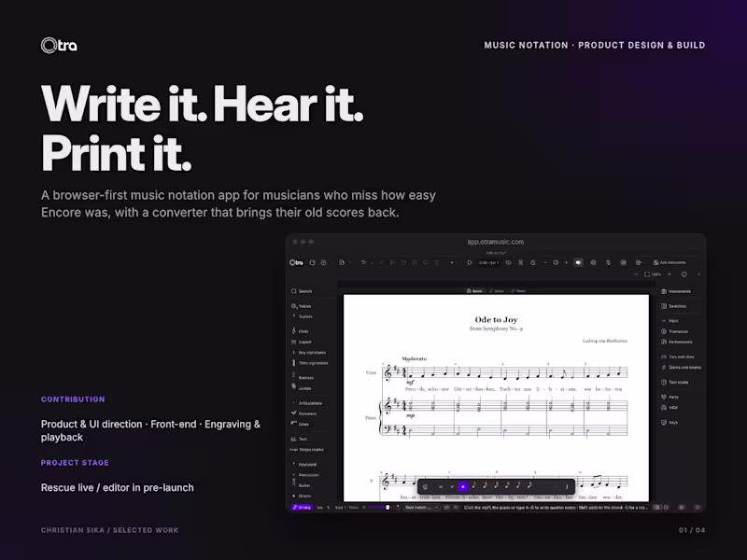Click the undo arrow icon in toolbar
747x560 pixels.
point(363,262)
